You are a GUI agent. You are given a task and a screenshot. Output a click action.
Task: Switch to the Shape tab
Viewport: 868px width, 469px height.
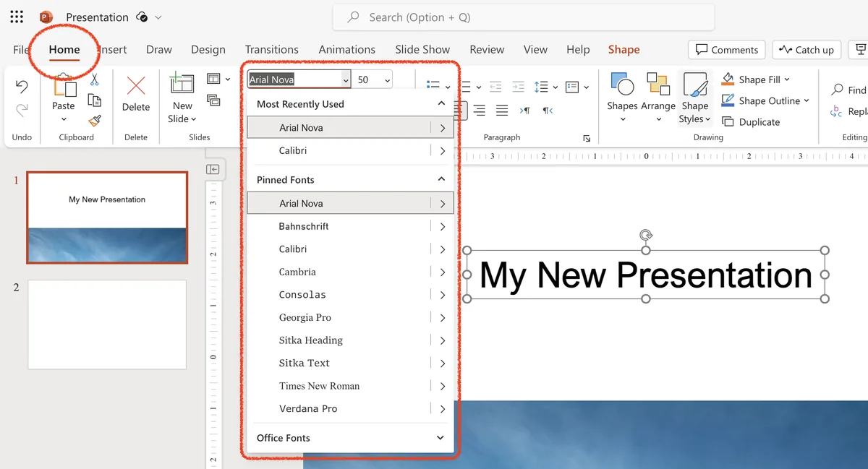[624, 49]
